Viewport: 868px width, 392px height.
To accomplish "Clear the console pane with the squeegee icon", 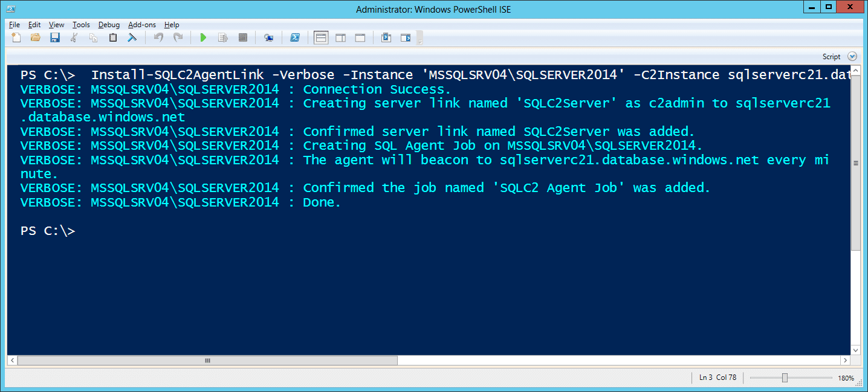I will pos(132,37).
